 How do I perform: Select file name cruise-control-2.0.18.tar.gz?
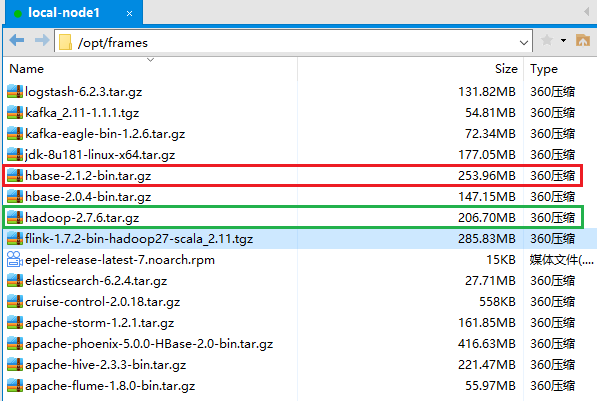102,302
